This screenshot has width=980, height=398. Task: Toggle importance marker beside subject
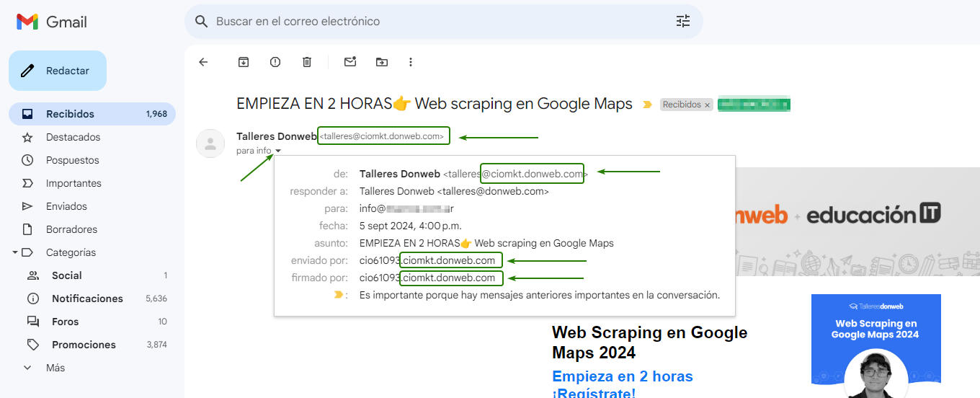tap(647, 105)
